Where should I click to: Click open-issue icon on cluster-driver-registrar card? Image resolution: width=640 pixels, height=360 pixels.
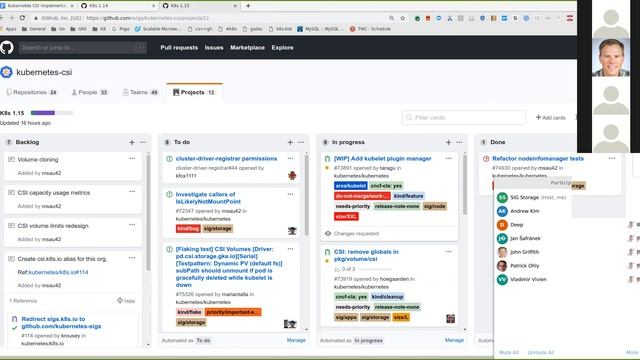click(169, 159)
